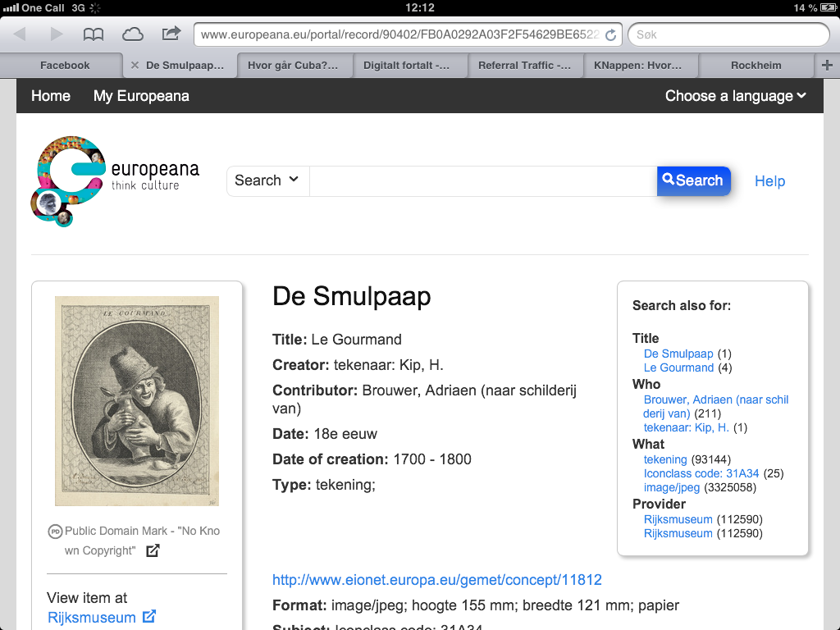Image resolution: width=840 pixels, height=630 pixels.
Task: Click the Europeana logo
Action: (x=115, y=180)
